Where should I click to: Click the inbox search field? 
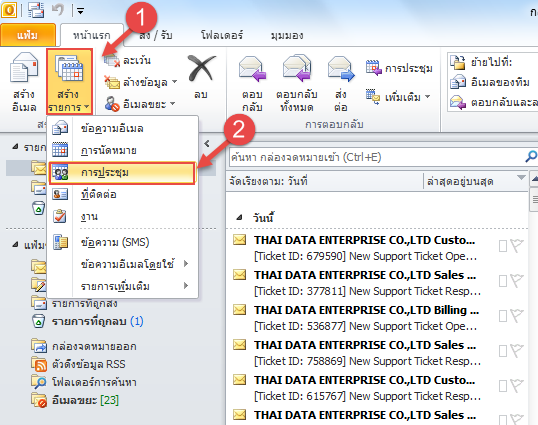point(377,157)
